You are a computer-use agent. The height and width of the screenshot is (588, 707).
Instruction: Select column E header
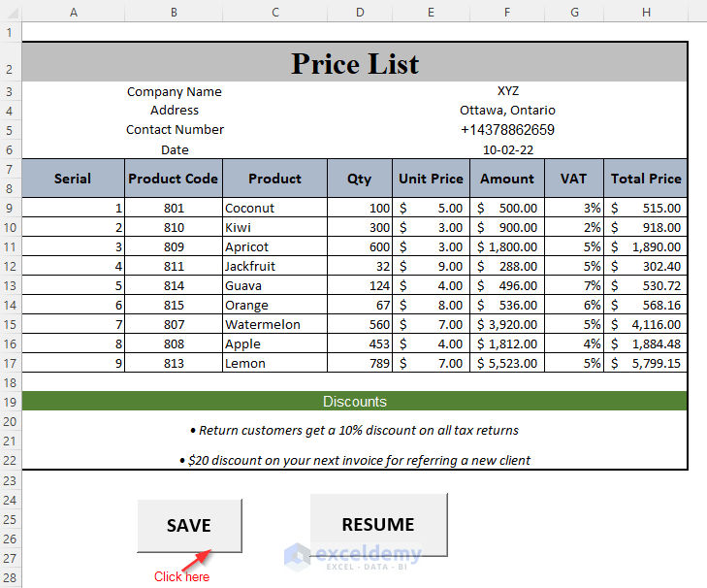431,13
